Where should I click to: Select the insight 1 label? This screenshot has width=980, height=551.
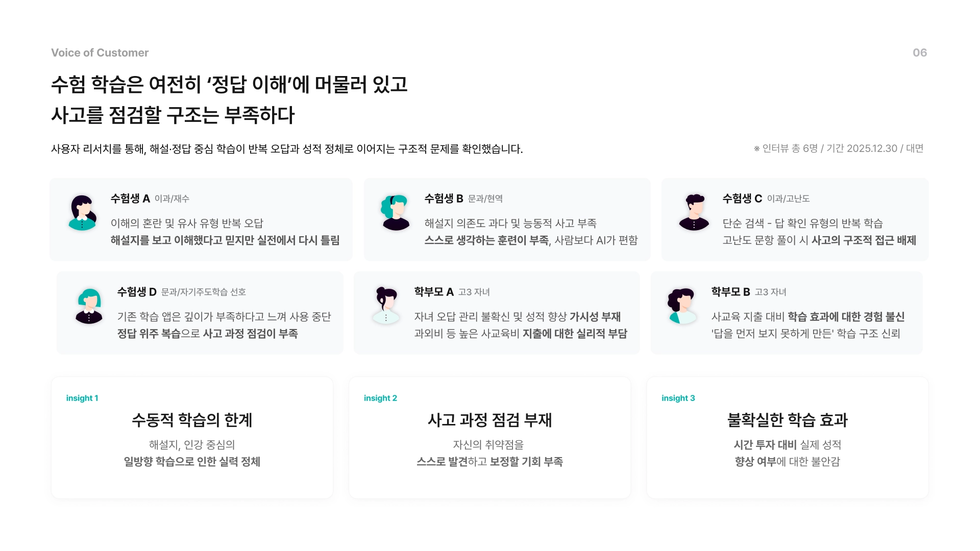[x=82, y=398]
